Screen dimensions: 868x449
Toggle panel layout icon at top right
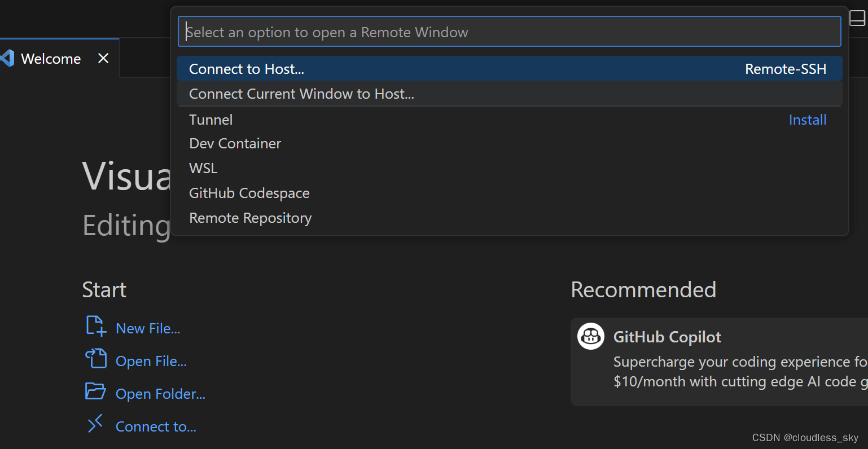click(x=857, y=19)
